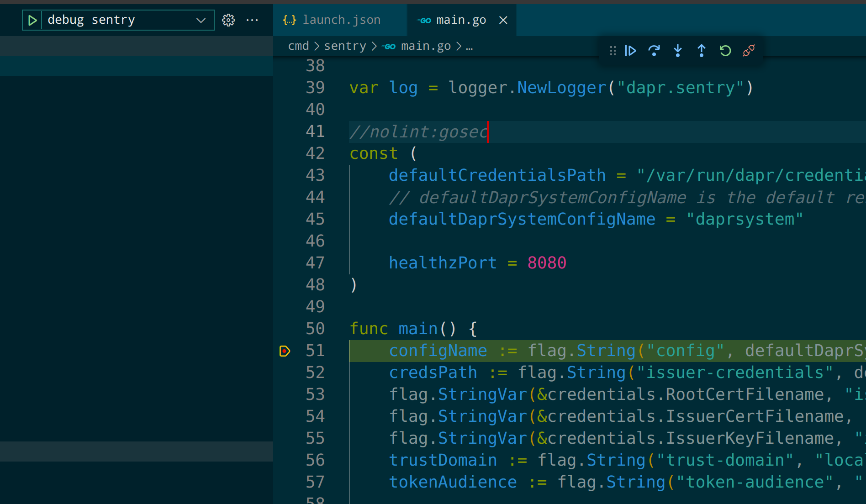Restart the debug session
866x504 pixels.
point(725,51)
